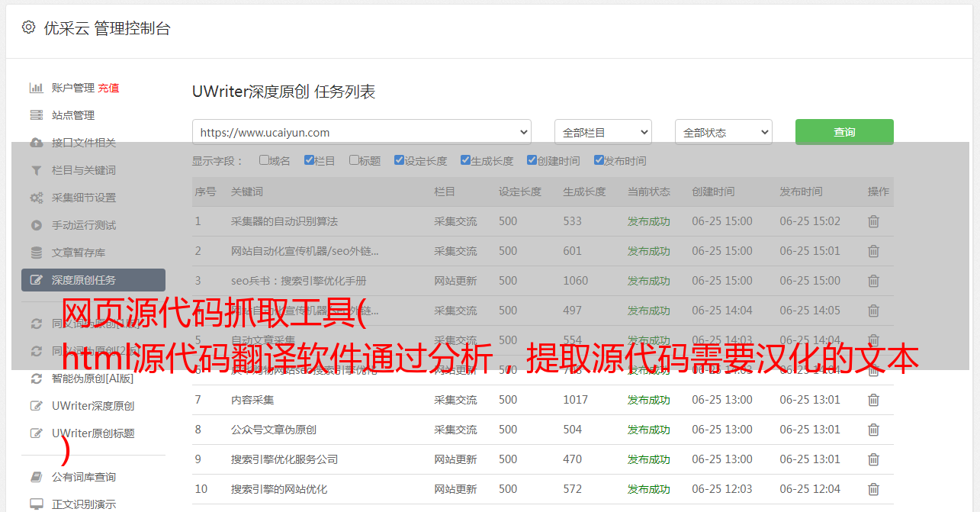
Task: Click the green 查询 button
Action: pos(844,132)
